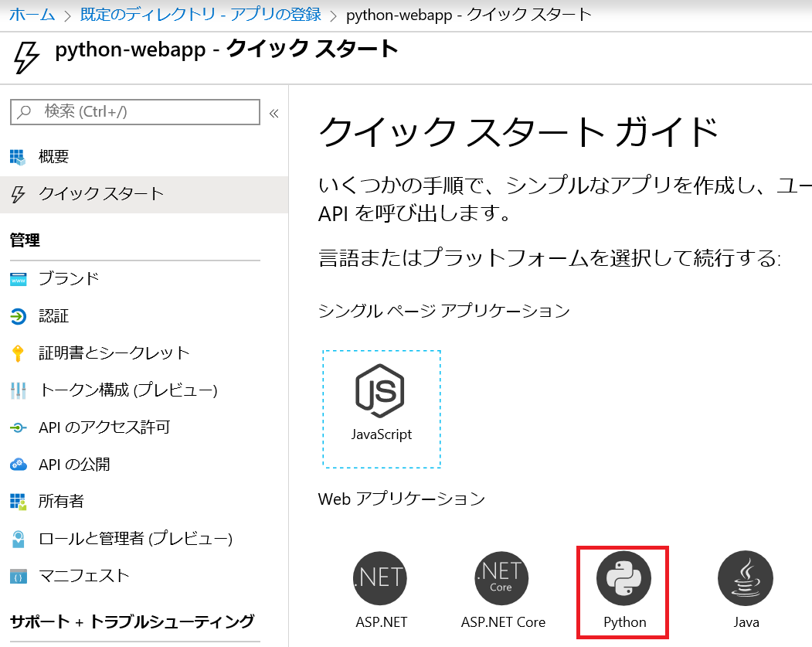Click the person icon for ロールと管理者
Screen dimensions: 812x647
pyautogui.click(x=18, y=539)
